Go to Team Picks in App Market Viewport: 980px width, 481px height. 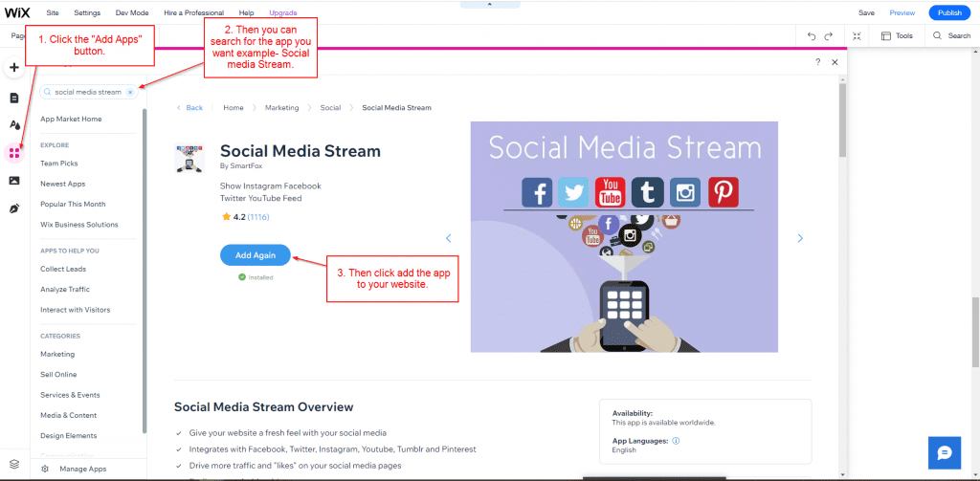(x=59, y=164)
